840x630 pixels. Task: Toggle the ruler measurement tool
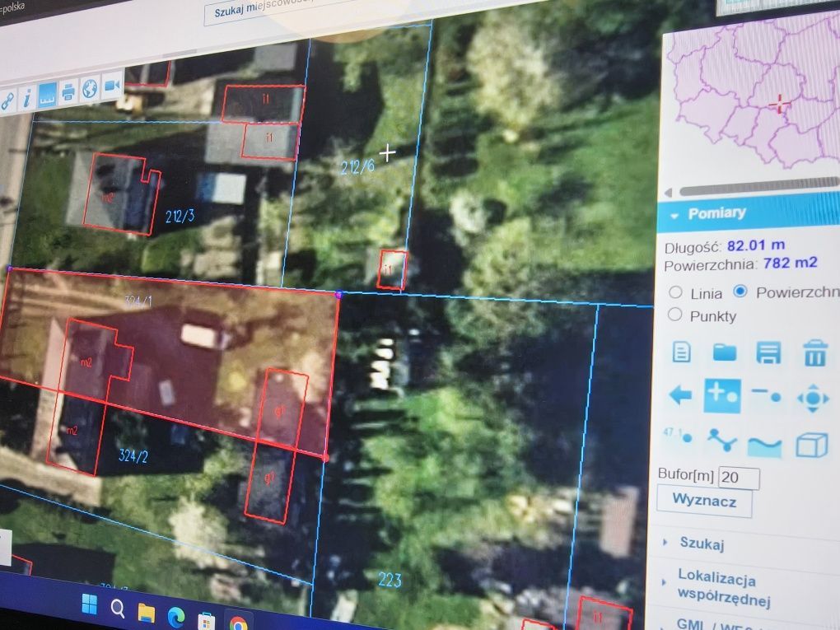(x=47, y=95)
